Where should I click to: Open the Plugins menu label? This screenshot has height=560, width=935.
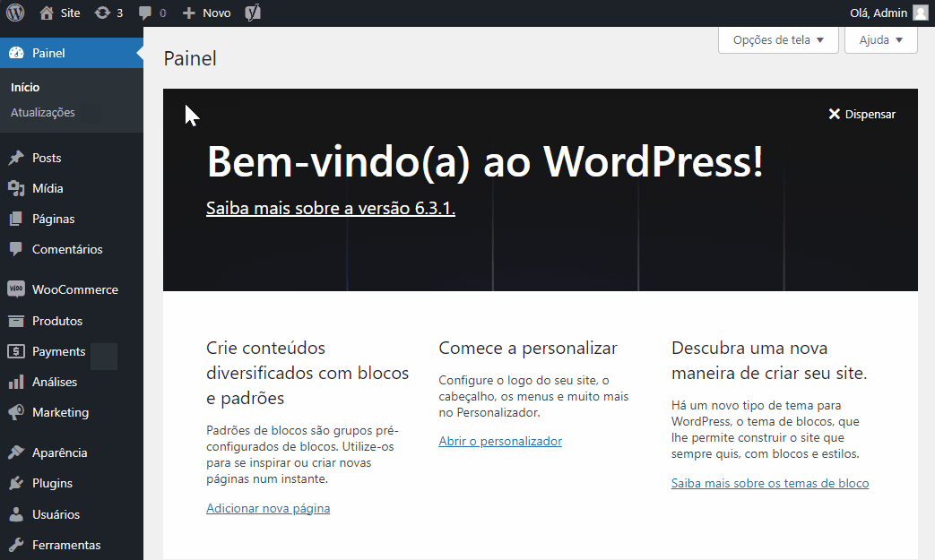click(53, 483)
